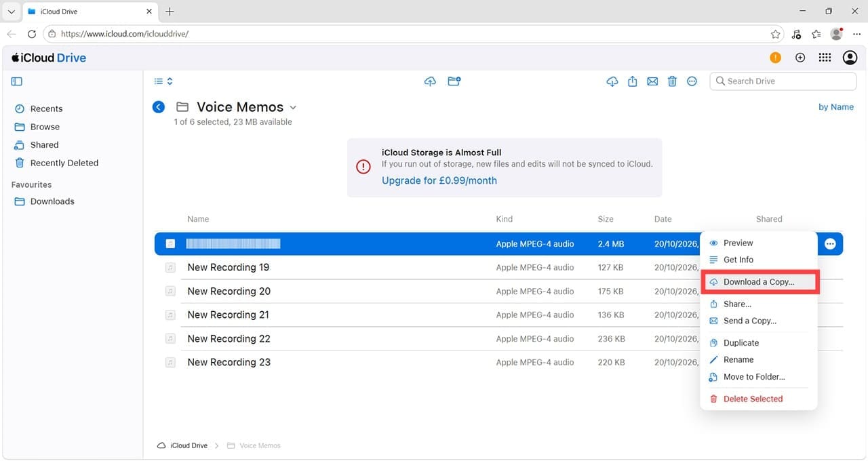Open Browse in the sidebar
The height and width of the screenshot is (461, 868).
(x=45, y=127)
